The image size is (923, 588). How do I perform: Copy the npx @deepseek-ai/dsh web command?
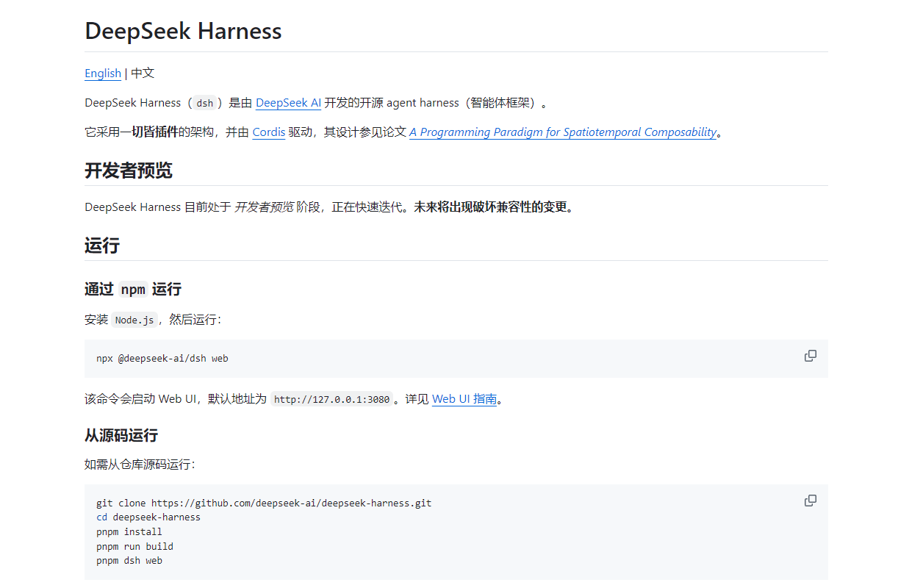811,356
